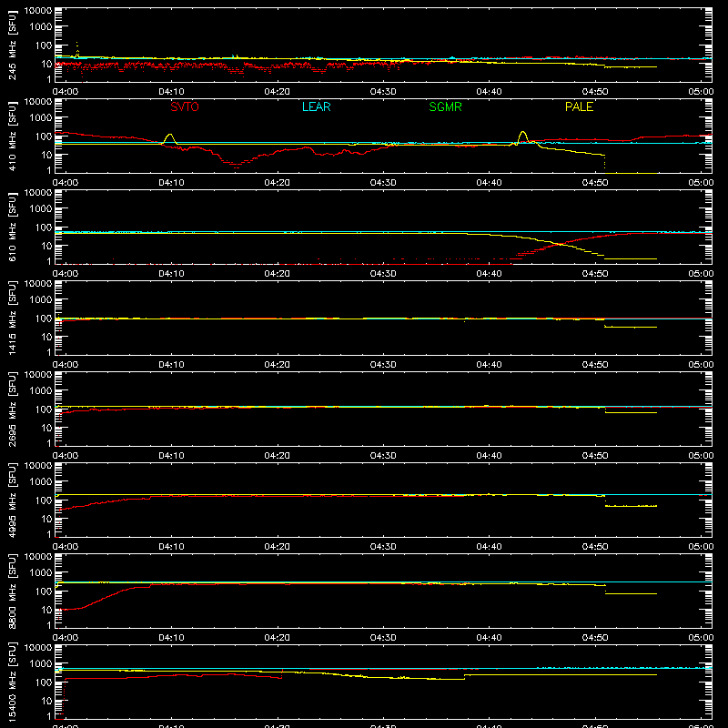Click the 04:30 label under the 610 MHz panel
The image size is (728, 728).
tap(383, 274)
